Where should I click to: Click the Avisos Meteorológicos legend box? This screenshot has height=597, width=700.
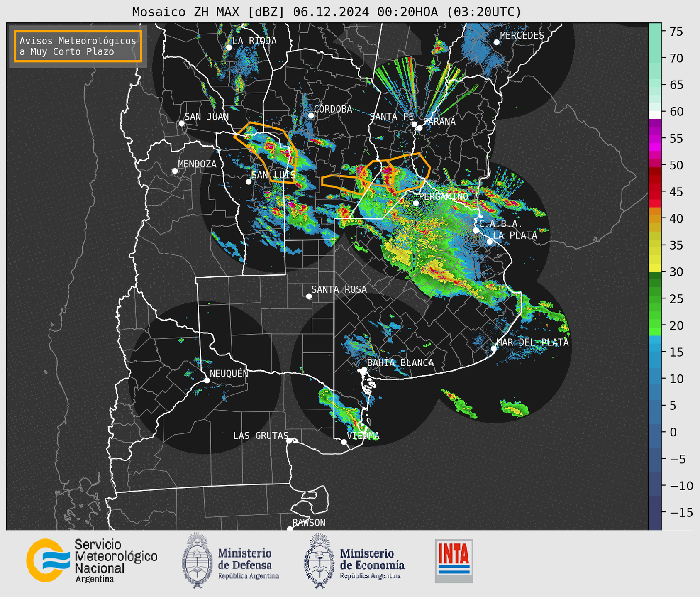click(x=78, y=46)
